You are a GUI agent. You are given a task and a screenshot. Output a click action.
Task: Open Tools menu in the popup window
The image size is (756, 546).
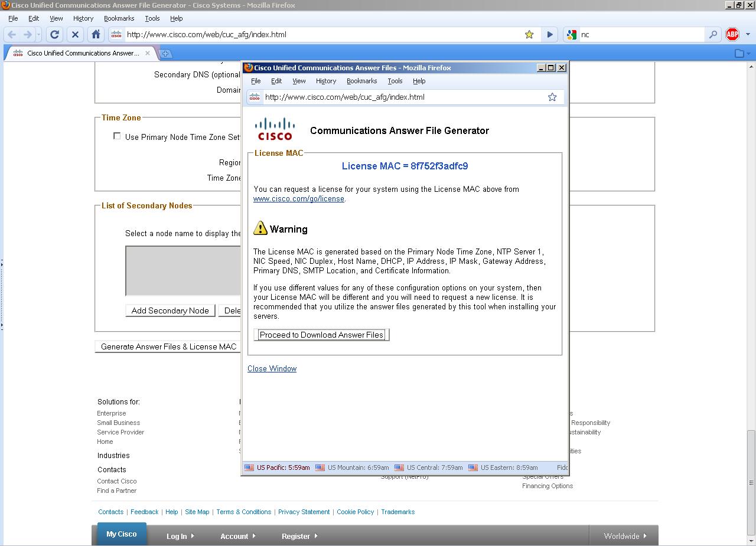pos(395,81)
